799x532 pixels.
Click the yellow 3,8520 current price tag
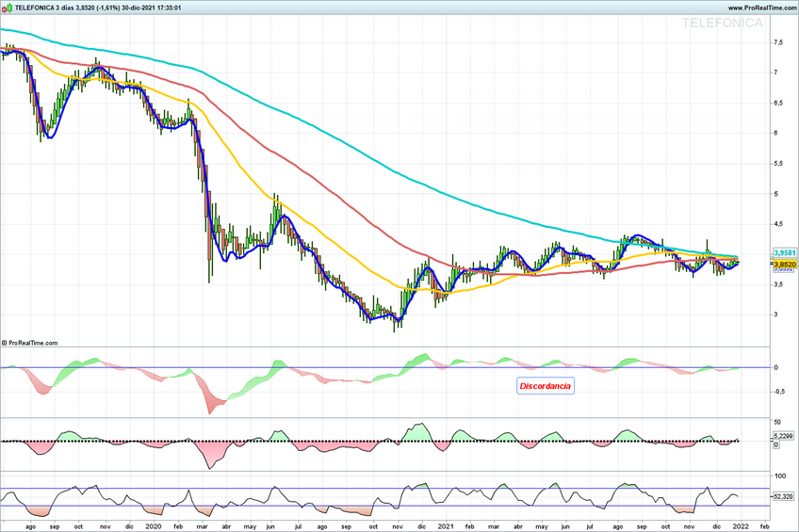coord(785,265)
